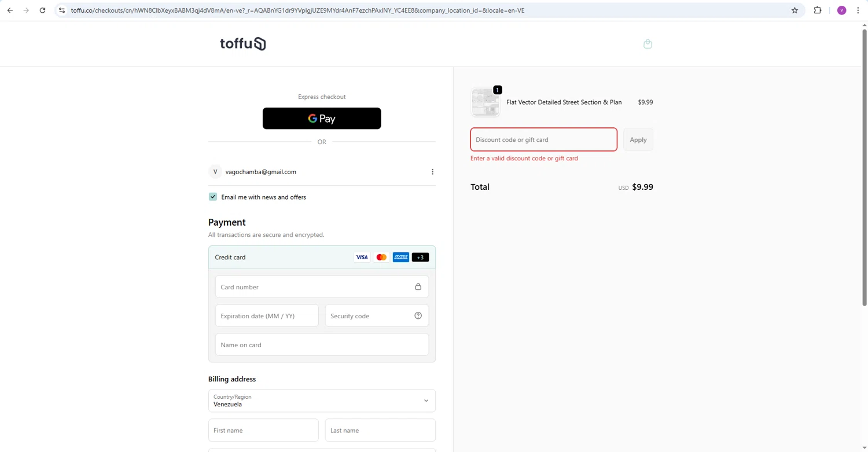Image resolution: width=868 pixels, height=452 pixels.
Task: Open the Chrome profile avatar
Action: [x=842, y=10]
